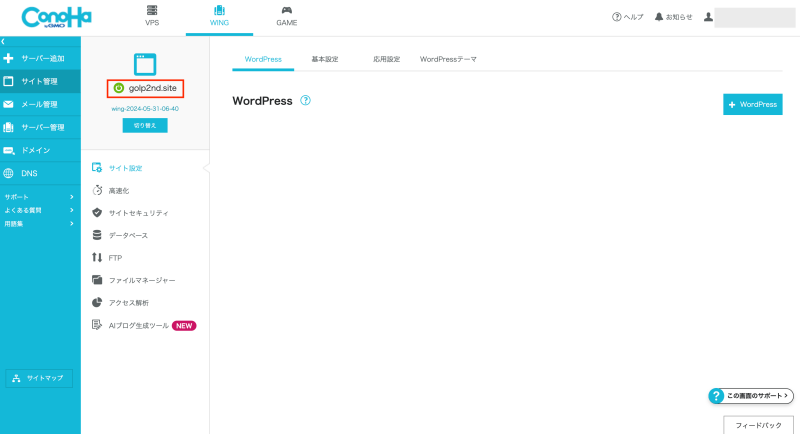Expand the よくある質問 submenu
The height and width of the screenshot is (434, 800).
coord(71,210)
